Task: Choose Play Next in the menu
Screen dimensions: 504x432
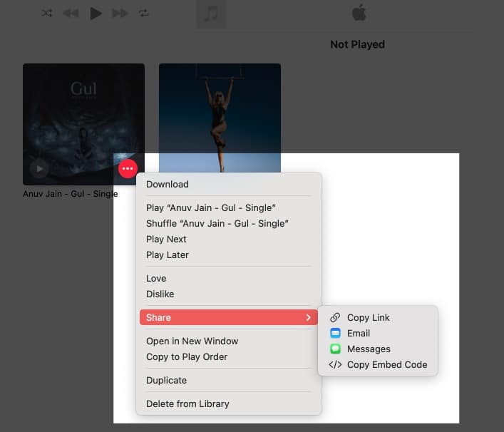Action: coord(229,239)
